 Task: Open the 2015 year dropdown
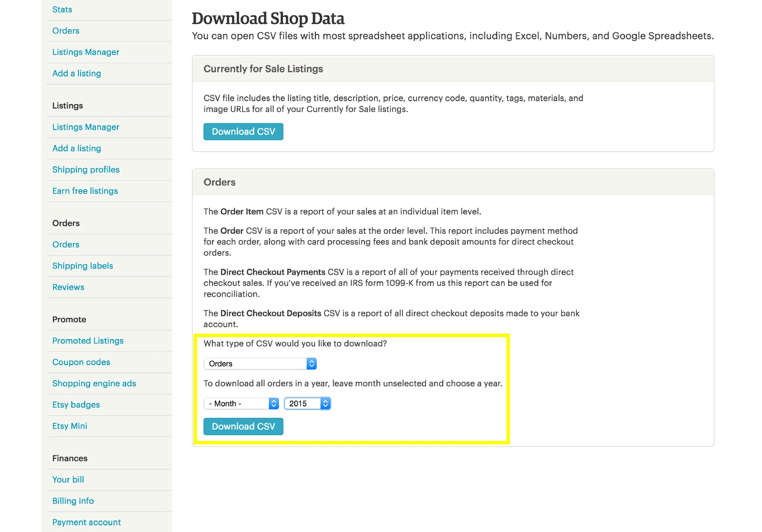coord(307,403)
